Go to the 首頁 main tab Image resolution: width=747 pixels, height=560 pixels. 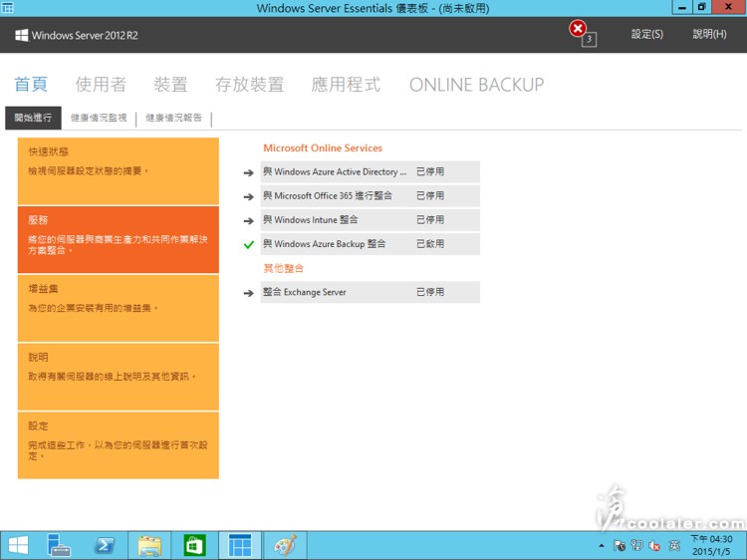31,84
